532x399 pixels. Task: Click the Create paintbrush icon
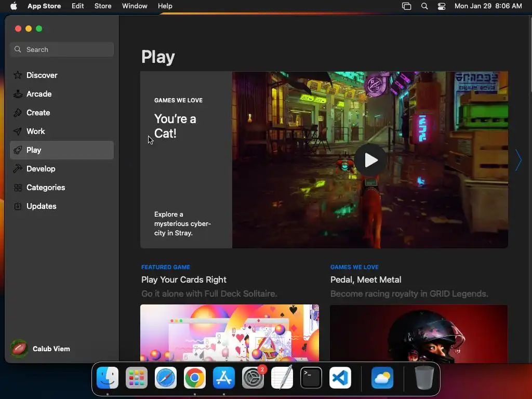[x=18, y=112]
